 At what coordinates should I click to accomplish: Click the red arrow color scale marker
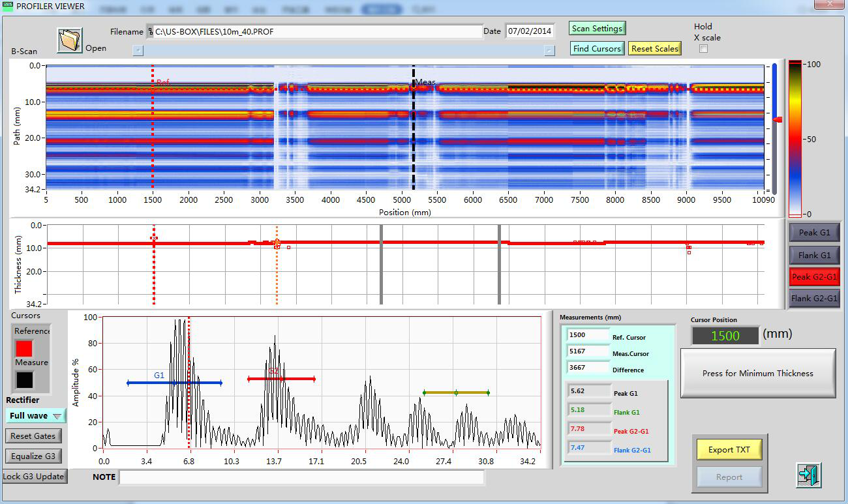(x=778, y=120)
